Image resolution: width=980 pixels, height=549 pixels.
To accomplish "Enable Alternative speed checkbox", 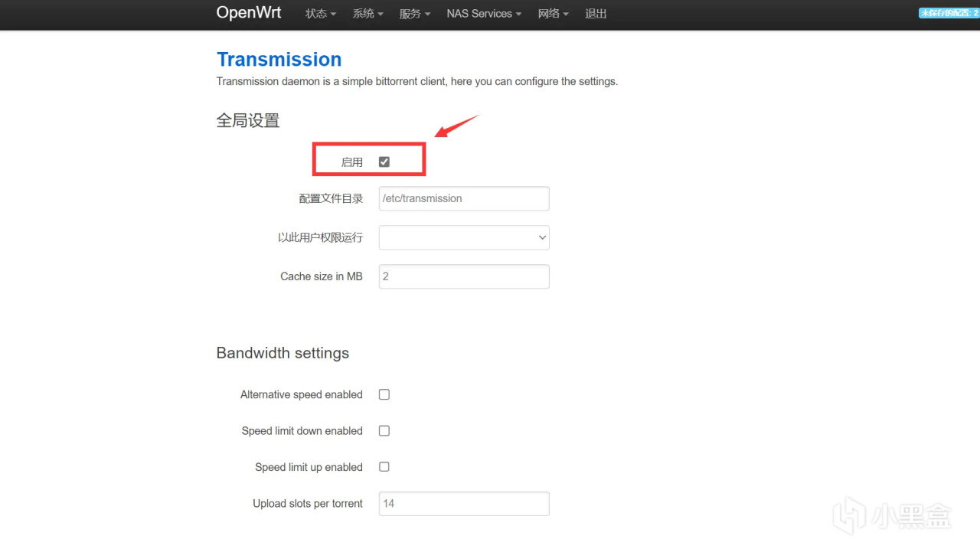I will coord(384,394).
